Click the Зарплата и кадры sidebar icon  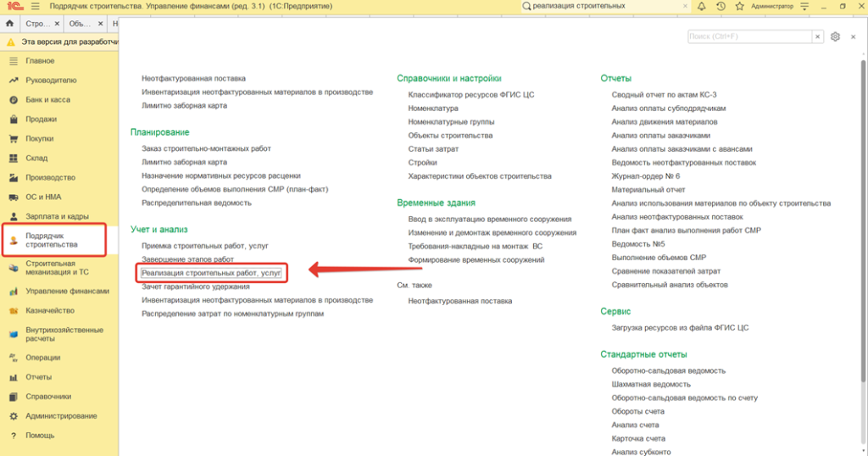pyautogui.click(x=13, y=217)
